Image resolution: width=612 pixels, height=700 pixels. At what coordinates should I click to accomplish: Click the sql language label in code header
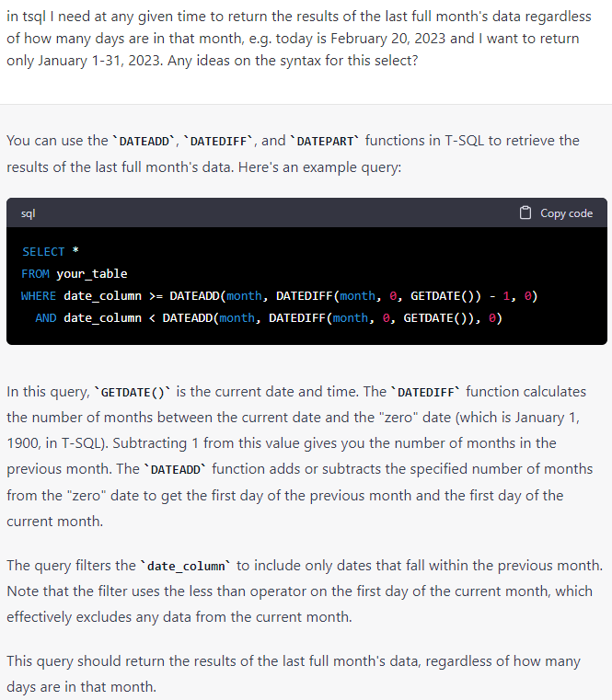[28, 213]
